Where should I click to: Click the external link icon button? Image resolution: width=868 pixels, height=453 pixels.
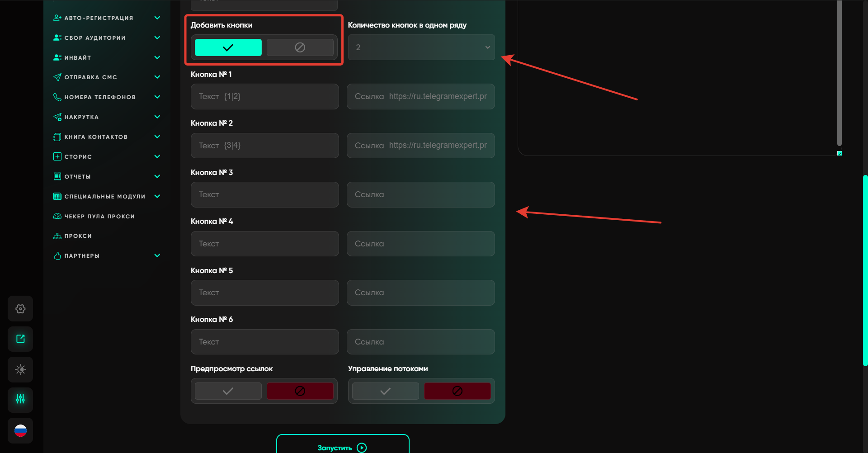pos(20,339)
